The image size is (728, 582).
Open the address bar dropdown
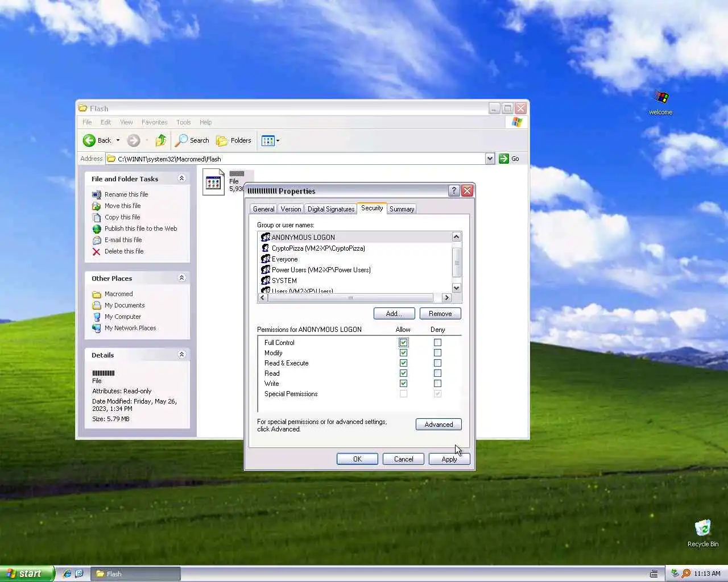tap(490, 159)
